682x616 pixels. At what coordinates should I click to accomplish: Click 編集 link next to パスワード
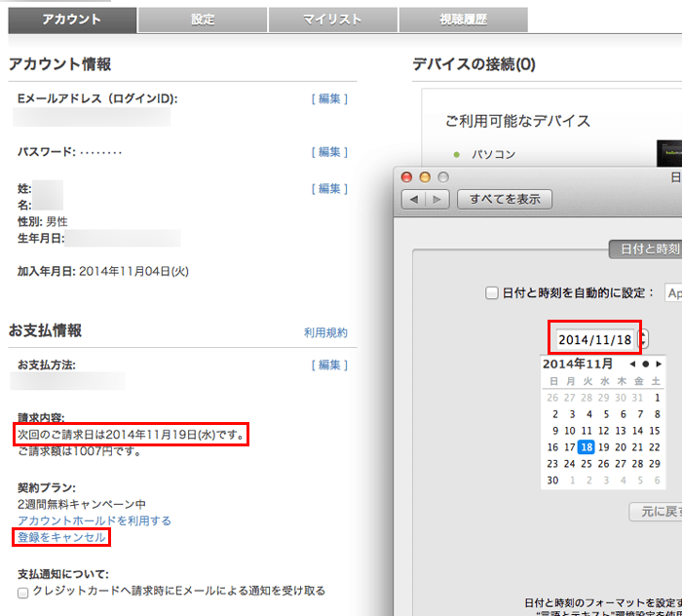(x=329, y=152)
